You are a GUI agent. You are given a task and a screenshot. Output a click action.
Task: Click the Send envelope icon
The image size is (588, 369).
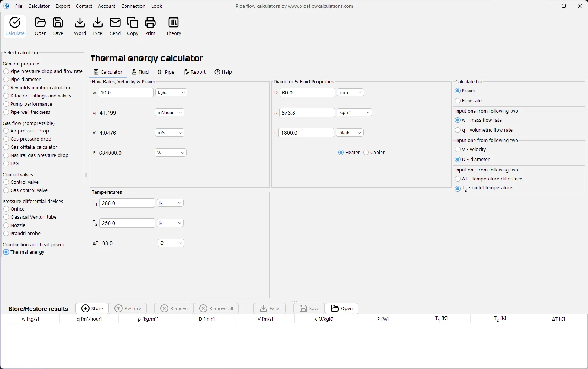pyautogui.click(x=115, y=26)
